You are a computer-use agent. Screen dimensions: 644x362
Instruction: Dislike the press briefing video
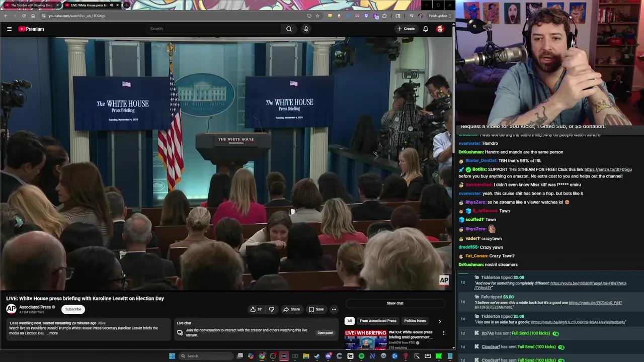(x=271, y=309)
